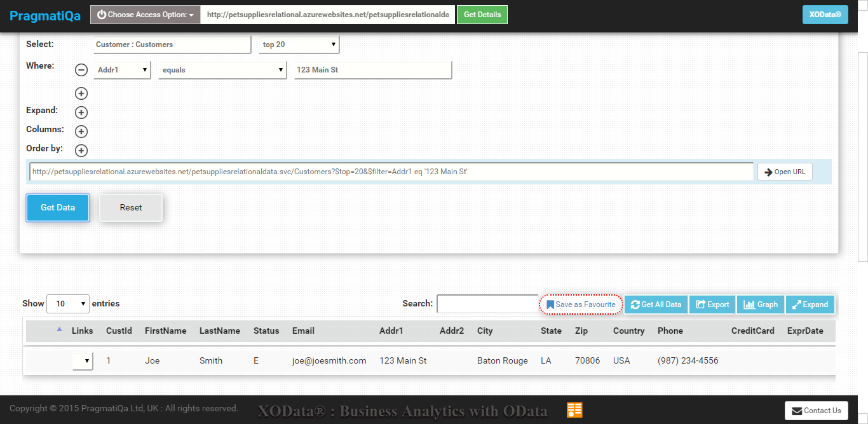Viewport: 868px width, 424px height.
Task: Add a new Where condition
Action: tap(81, 93)
